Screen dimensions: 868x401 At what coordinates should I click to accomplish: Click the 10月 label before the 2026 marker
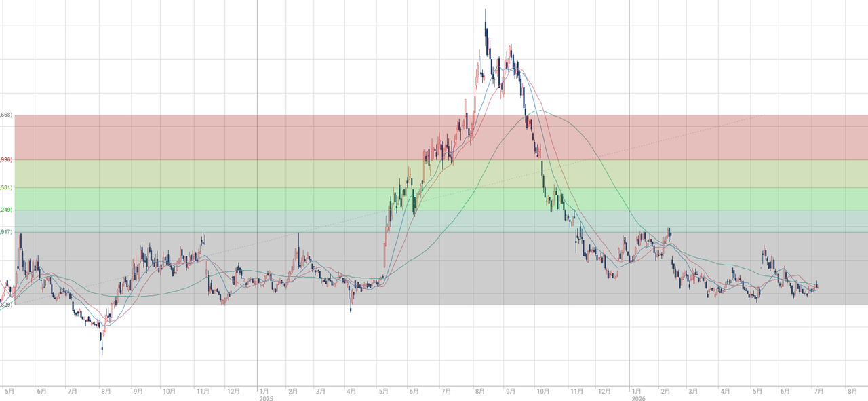pyautogui.click(x=542, y=392)
